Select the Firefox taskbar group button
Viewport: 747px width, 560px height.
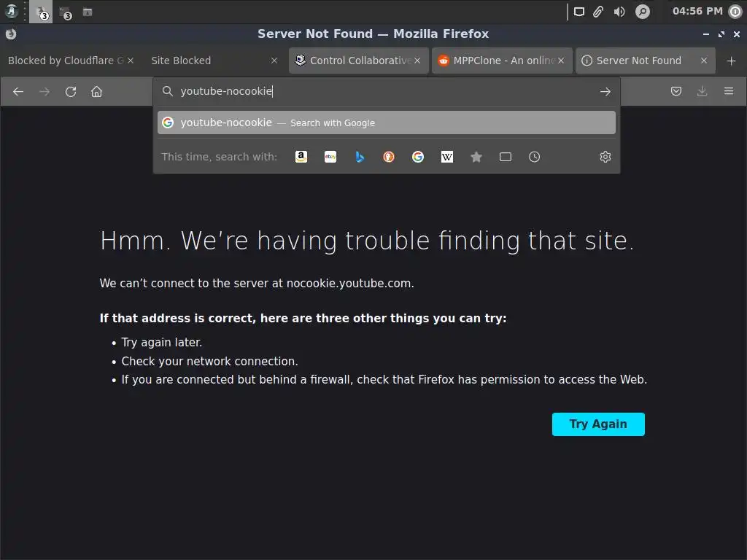pos(41,12)
